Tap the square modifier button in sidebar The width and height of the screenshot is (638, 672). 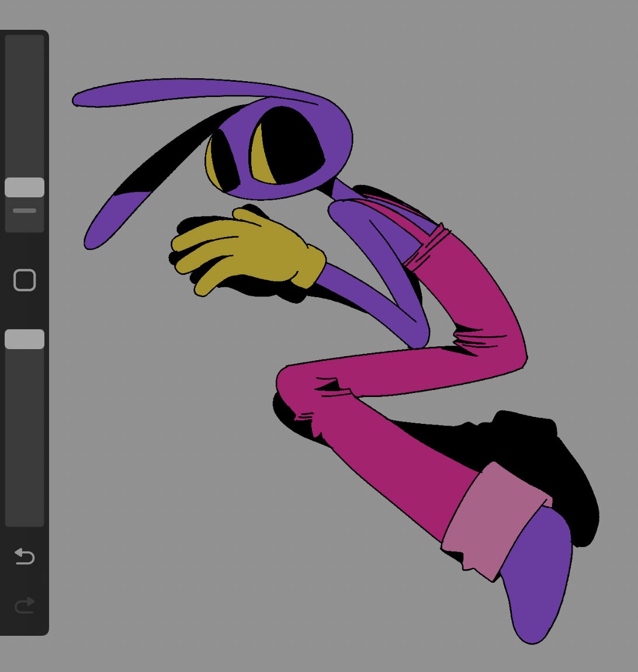25,280
